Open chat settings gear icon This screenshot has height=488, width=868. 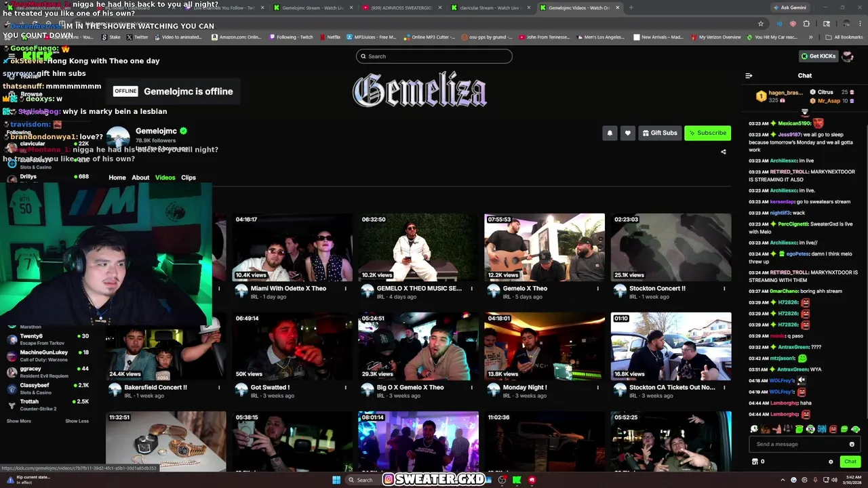tap(831, 462)
